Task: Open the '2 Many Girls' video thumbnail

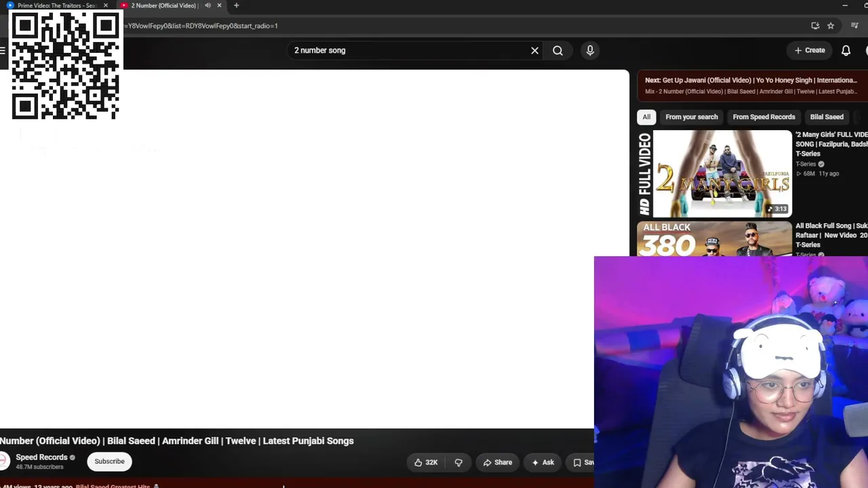Action: (714, 174)
